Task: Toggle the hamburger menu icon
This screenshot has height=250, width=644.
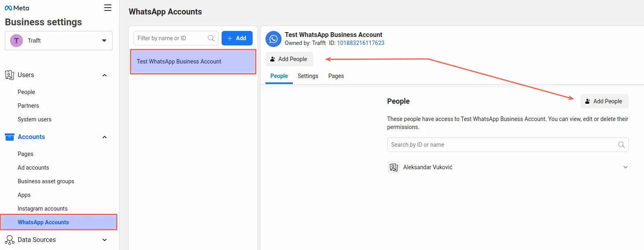Action: [x=108, y=8]
